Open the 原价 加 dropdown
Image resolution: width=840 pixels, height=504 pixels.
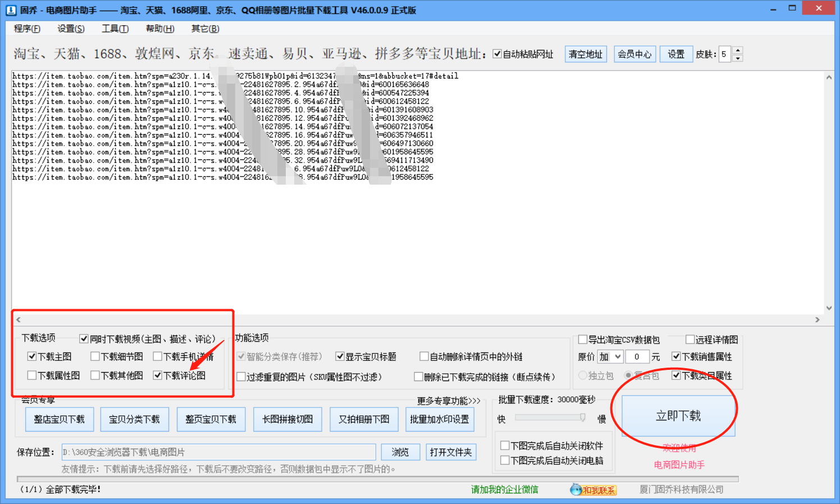[610, 356]
